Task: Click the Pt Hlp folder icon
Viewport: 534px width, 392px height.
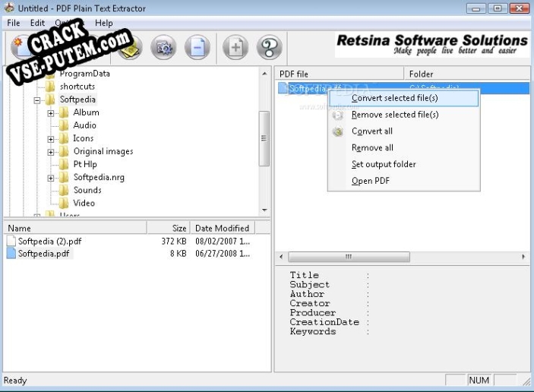Action: (x=64, y=164)
